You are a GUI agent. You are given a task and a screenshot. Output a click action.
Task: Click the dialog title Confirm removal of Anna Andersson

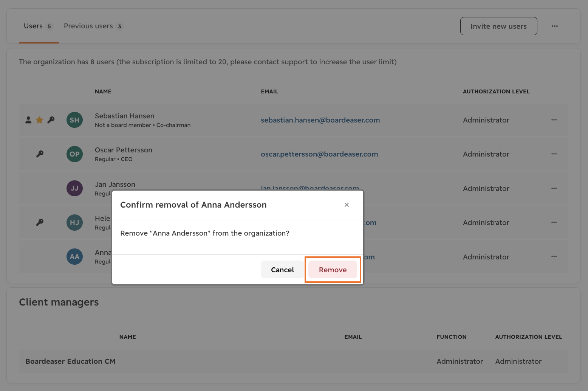(x=193, y=205)
